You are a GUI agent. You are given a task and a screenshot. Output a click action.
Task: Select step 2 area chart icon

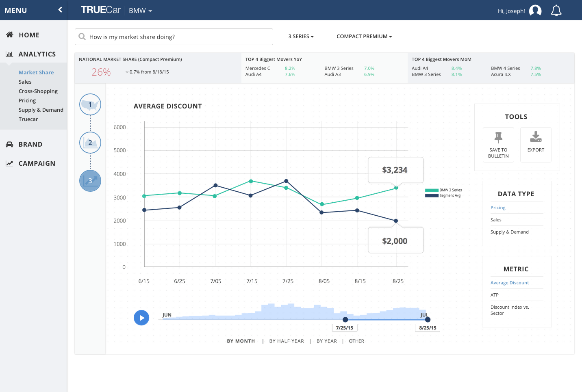pyautogui.click(x=90, y=143)
